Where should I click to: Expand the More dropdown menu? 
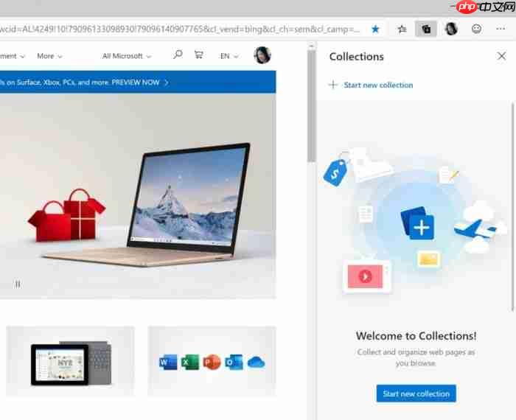[49, 56]
